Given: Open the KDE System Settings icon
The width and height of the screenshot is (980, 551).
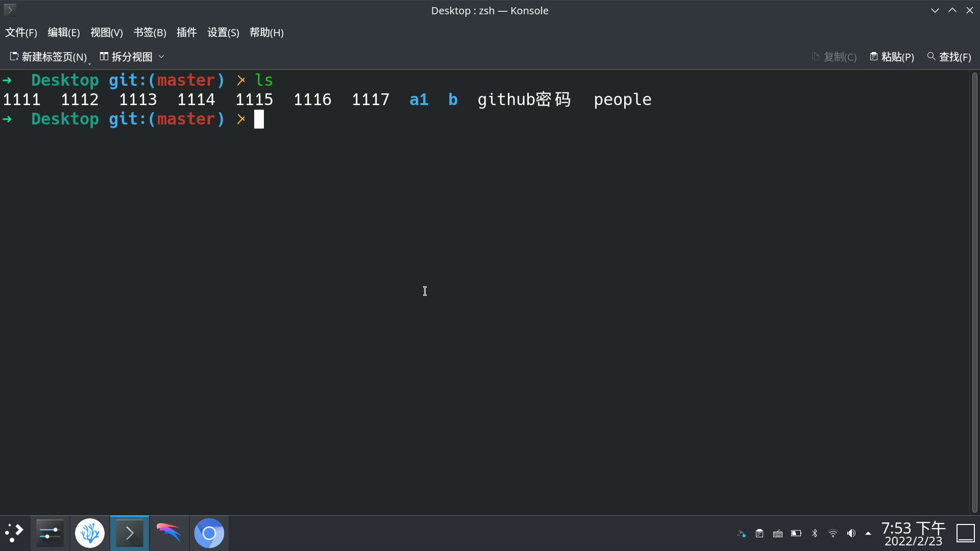Looking at the screenshot, I should pos(50,533).
